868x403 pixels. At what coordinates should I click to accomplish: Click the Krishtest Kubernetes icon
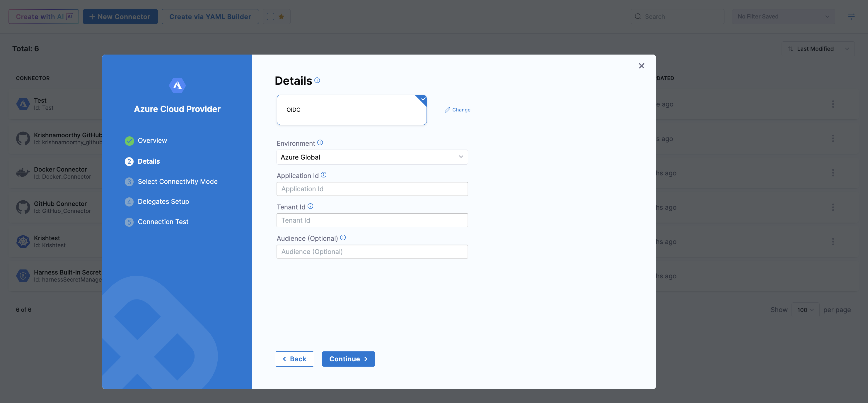coord(23,241)
